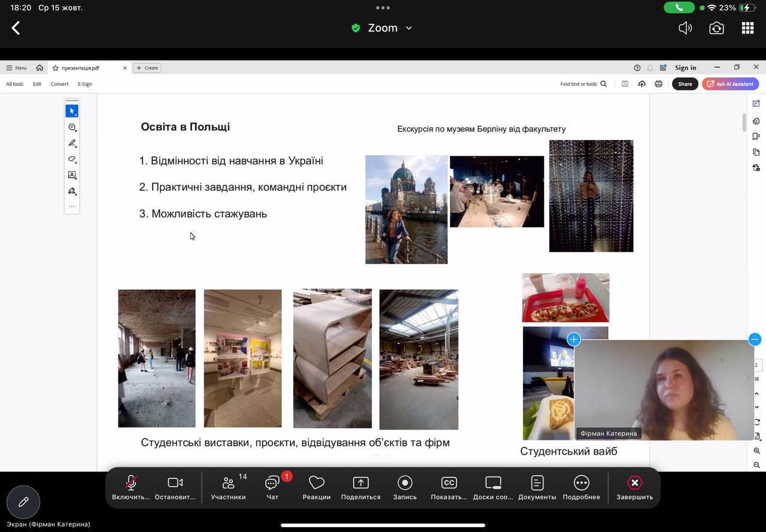This screenshot has height=532, width=766.
Task: Open the Reactions heart icon
Action: pyautogui.click(x=317, y=488)
